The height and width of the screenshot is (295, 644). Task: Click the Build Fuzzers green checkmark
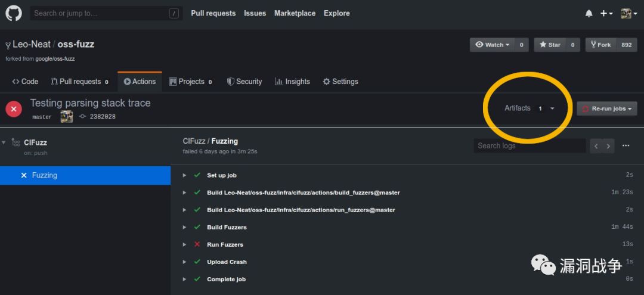(x=197, y=227)
